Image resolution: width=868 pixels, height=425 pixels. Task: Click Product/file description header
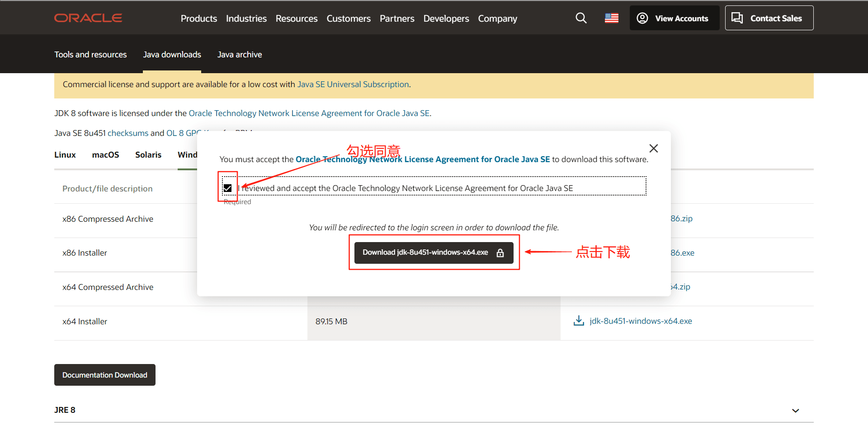click(x=107, y=189)
